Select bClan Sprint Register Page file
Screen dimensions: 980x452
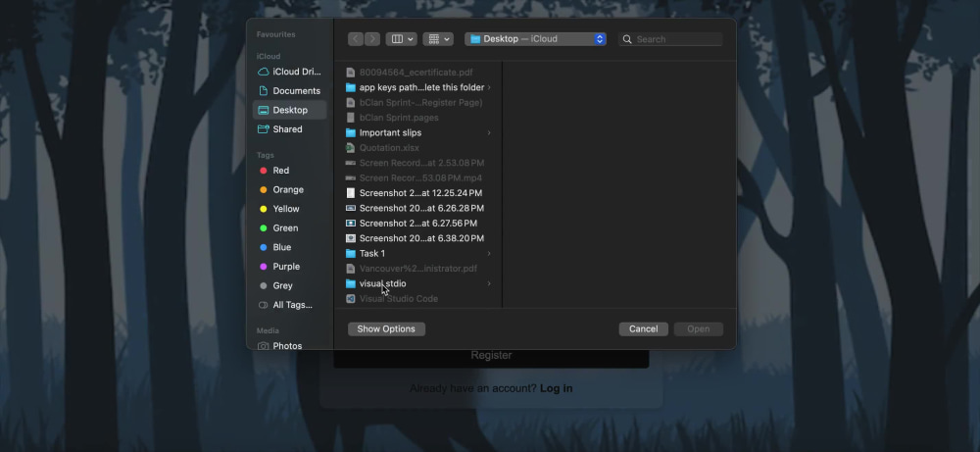[418, 103]
